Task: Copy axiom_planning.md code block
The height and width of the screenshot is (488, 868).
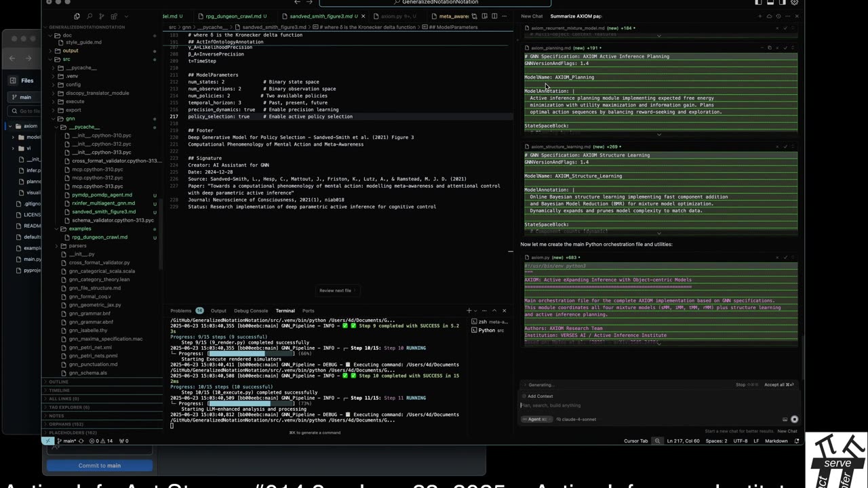Action: [x=769, y=48]
